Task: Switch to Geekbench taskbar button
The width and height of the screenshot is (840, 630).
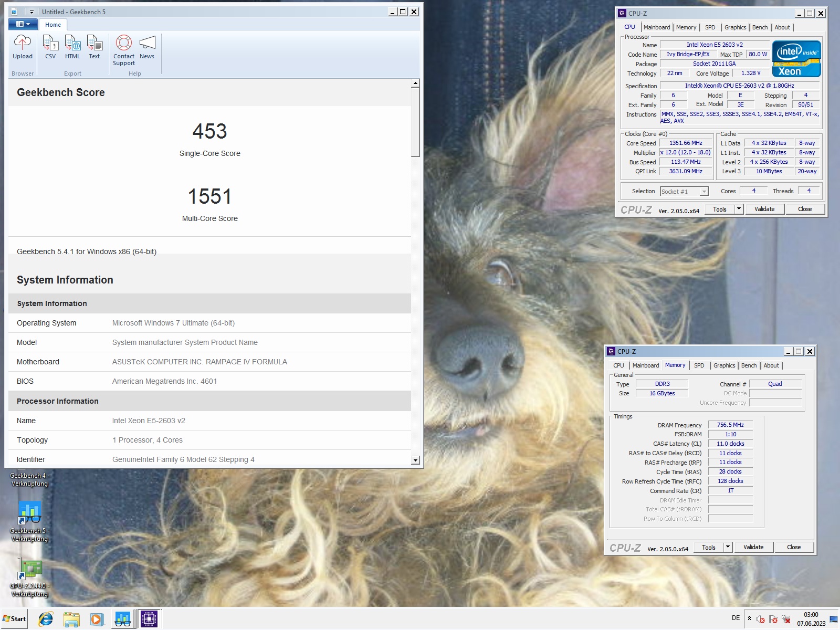Action: (x=123, y=619)
